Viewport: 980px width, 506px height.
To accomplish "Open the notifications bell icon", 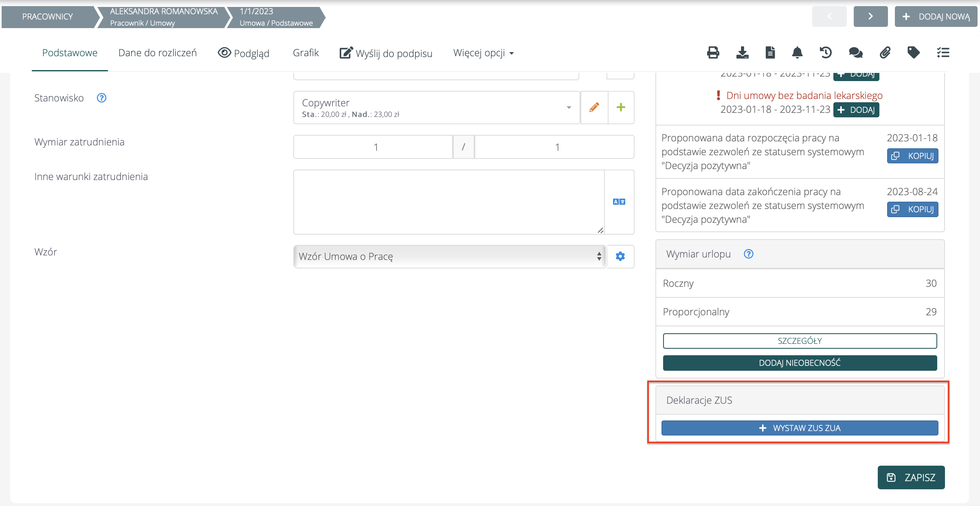I will (x=797, y=53).
